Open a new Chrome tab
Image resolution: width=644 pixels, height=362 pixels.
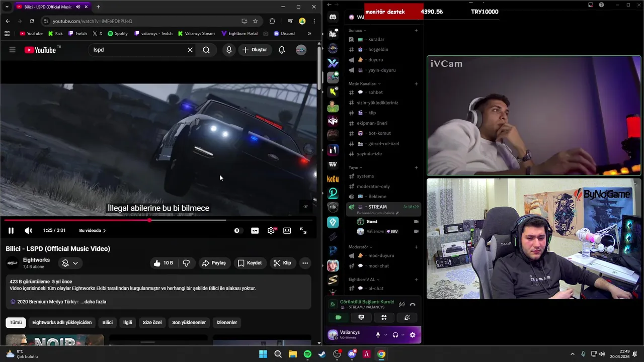98,7
